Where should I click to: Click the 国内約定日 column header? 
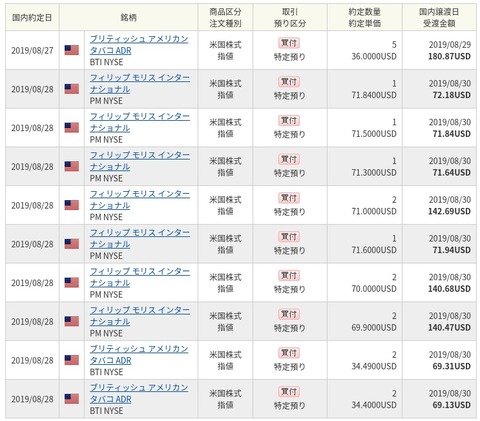tap(32, 17)
